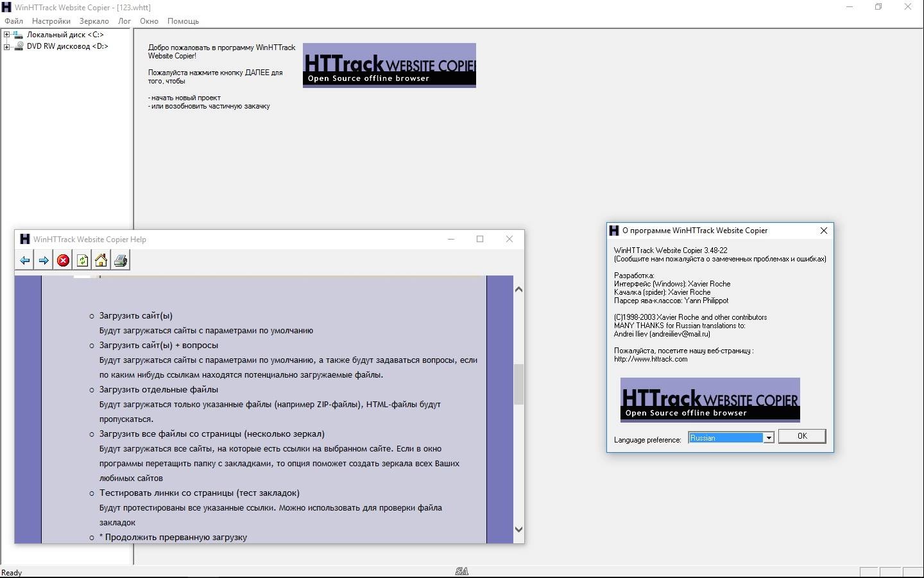The image size is (924, 578).
Task: Select the DVD RW drive D: icon
Action: [x=19, y=46]
